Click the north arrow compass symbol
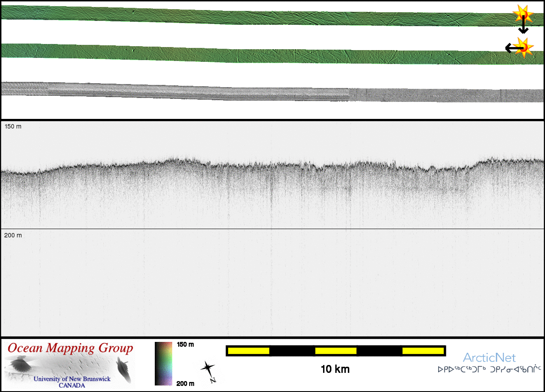 pyautogui.click(x=208, y=371)
